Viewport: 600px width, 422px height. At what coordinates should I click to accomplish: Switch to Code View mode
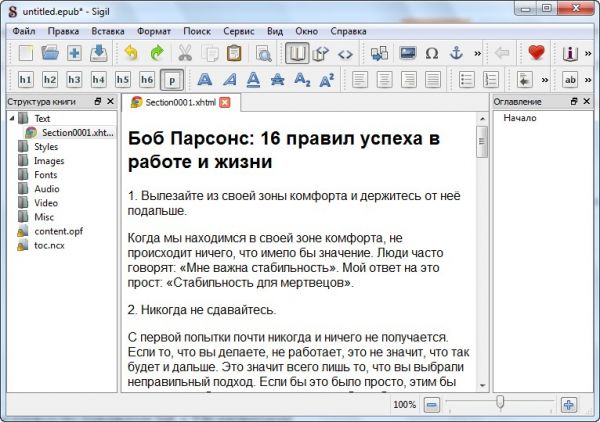pos(345,53)
